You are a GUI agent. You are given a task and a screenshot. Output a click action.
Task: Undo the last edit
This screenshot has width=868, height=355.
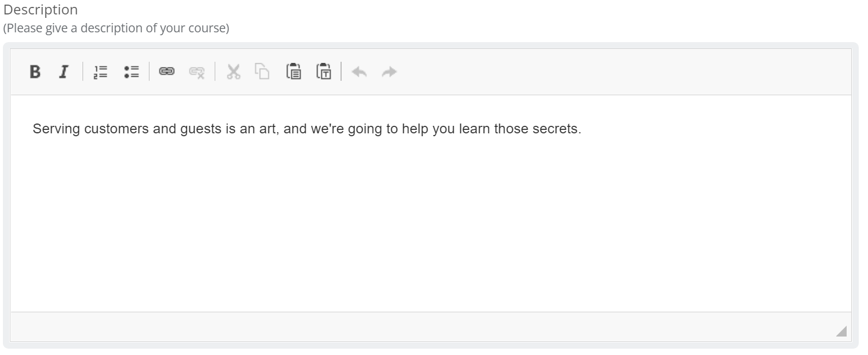coord(359,72)
